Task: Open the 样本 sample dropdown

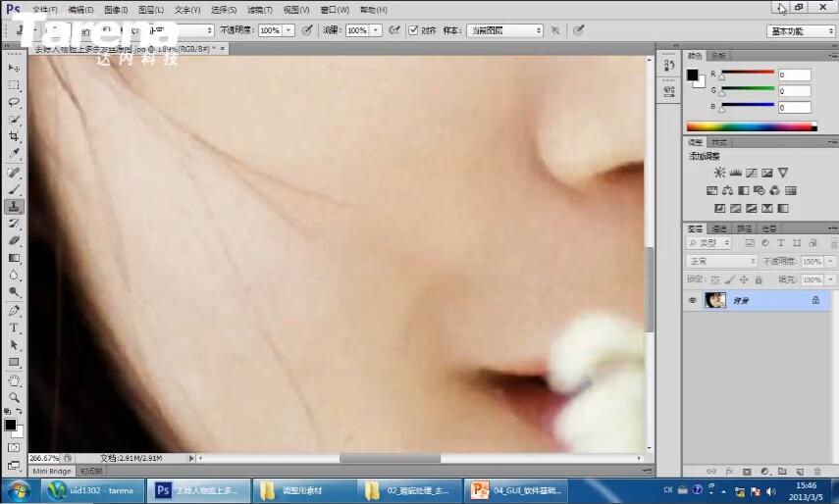Action: [504, 30]
